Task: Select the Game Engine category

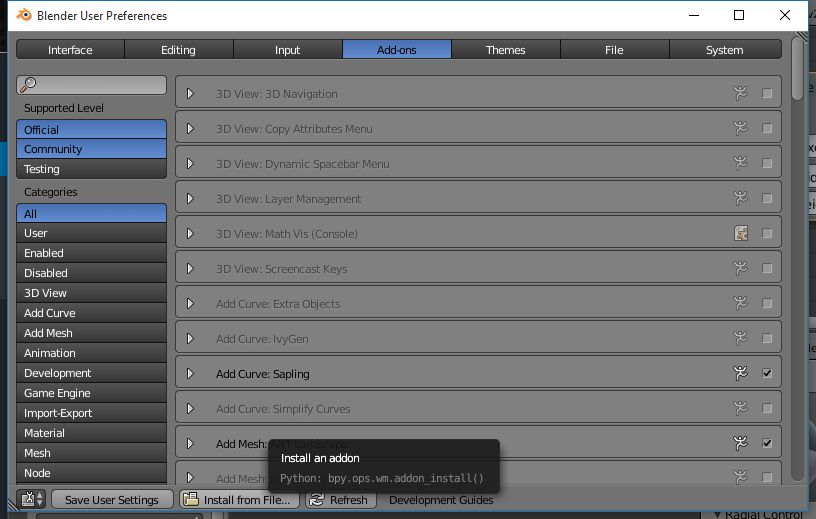Action: tap(92, 393)
